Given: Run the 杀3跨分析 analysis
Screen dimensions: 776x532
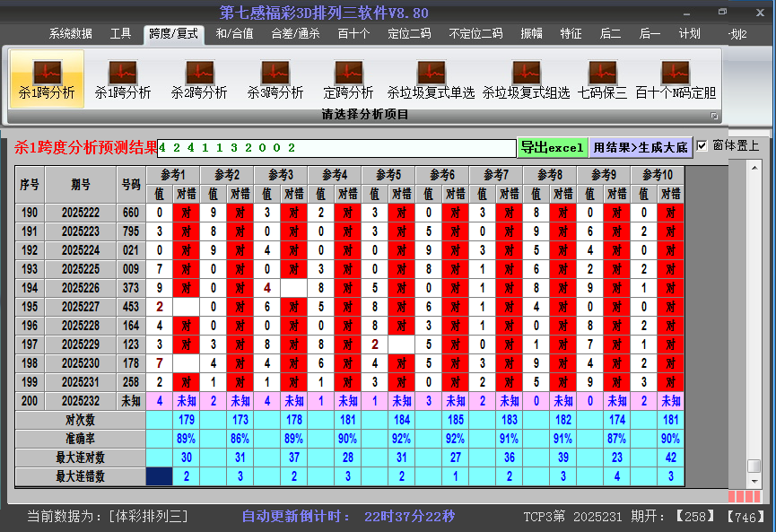Looking at the screenshot, I should click(275, 79).
